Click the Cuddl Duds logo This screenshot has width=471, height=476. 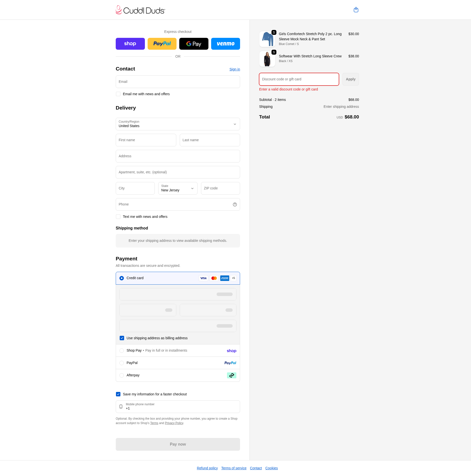(x=140, y=10)
